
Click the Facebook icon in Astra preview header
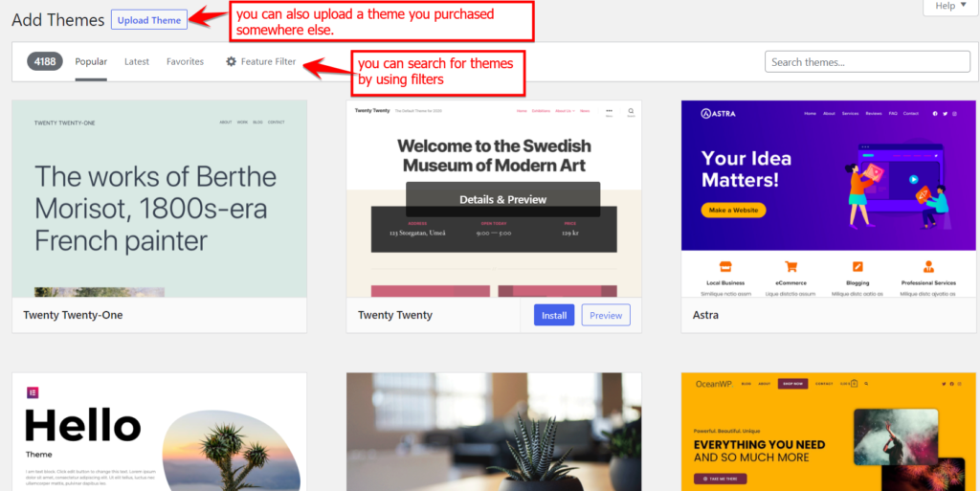click(935, 114)
